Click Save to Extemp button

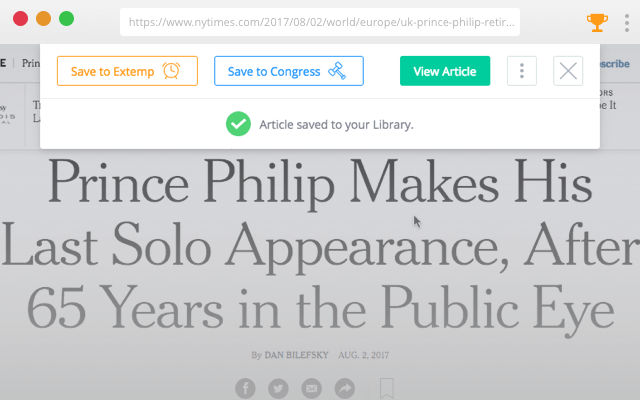pos(127,71)
